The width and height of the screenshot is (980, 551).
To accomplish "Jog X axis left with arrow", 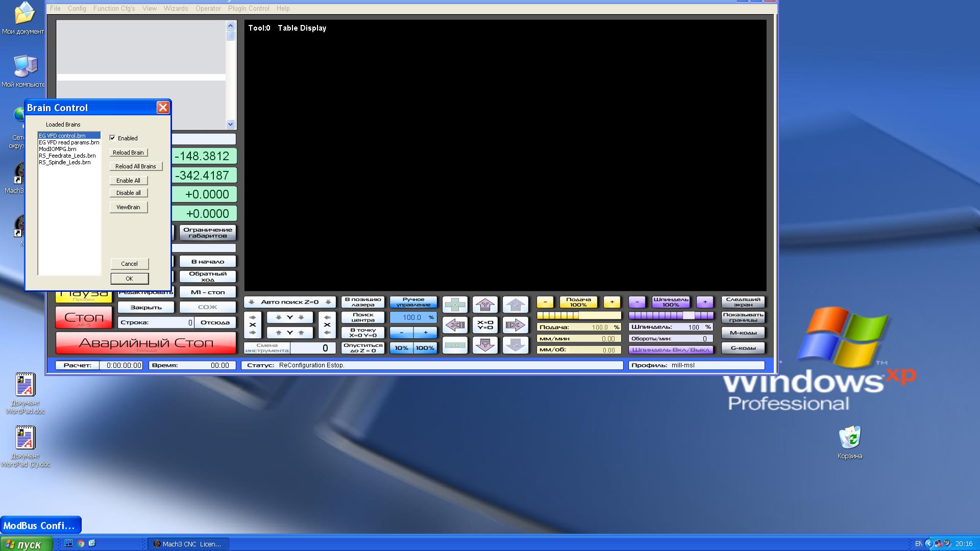I will click(455, 325).
